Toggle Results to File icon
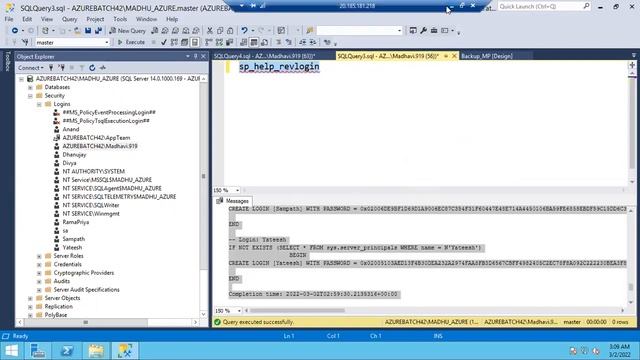The width and height of the screenshot is (640, 360). (x=264, y=42)
